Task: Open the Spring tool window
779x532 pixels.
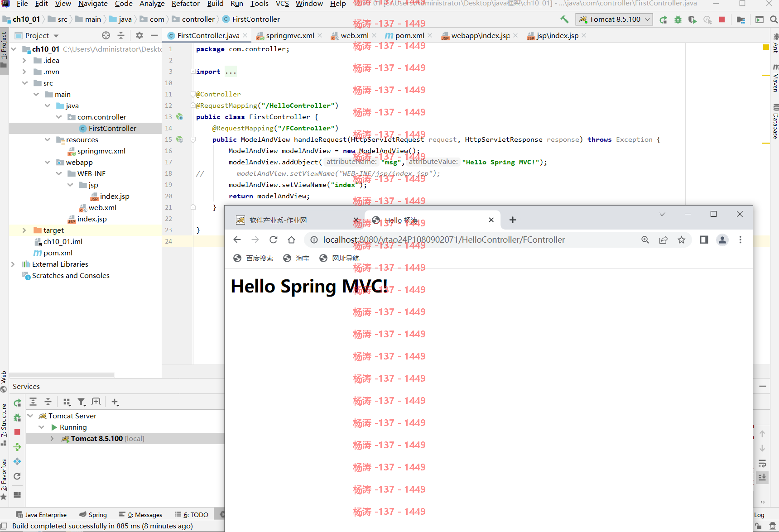Action: pyautogui.click(x=93, y=515)
